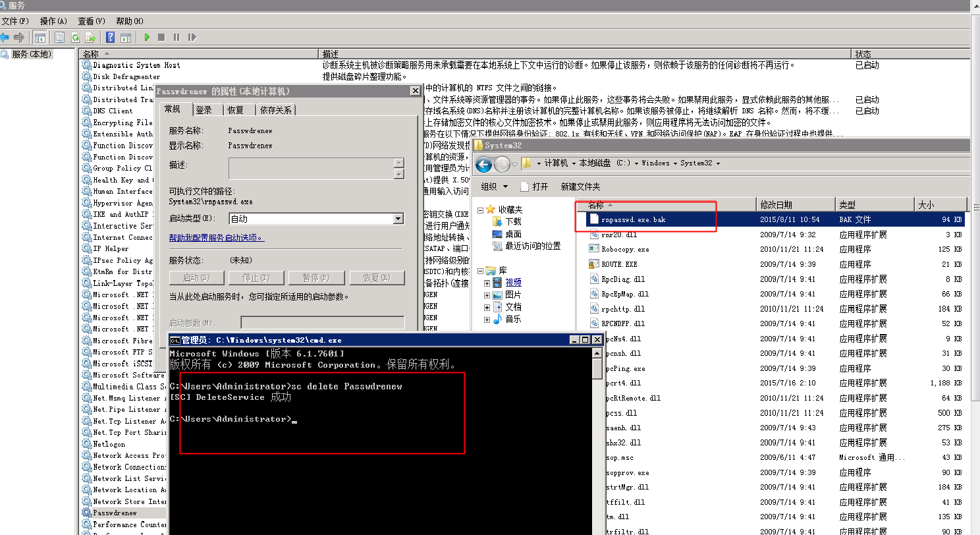980x535 pixels.
Task: Click the Refresh icon in Services toolbar
Action: coord(75,38)
